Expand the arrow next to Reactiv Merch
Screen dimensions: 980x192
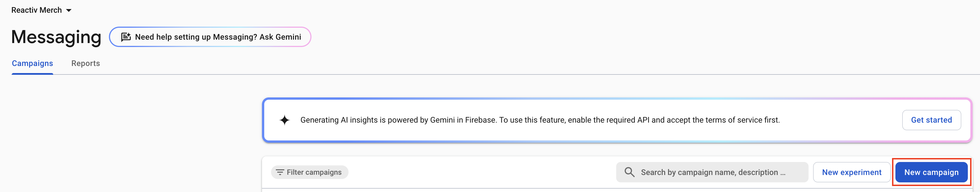tap(69, 10)
